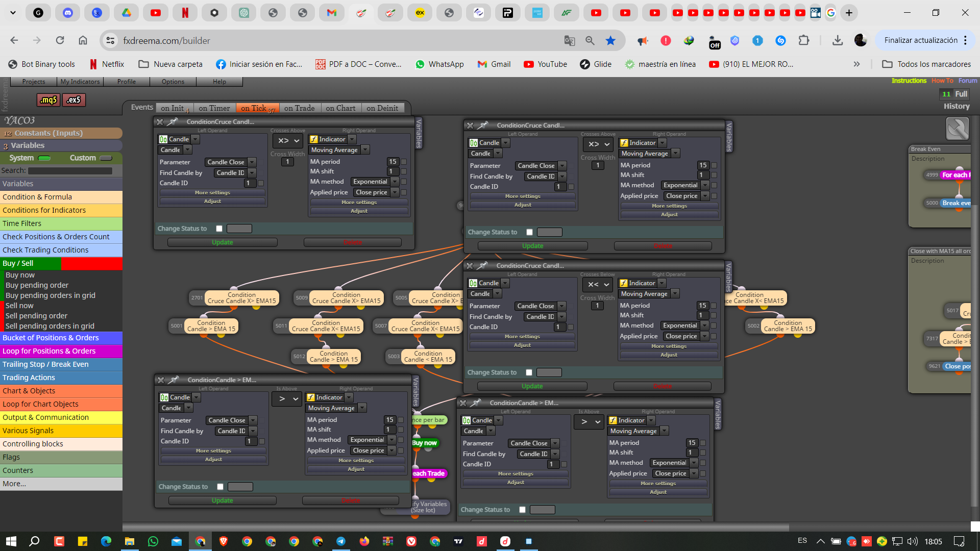Check Change Status to in top-left dialog
The image size is (980, 551).
point(219,229)
